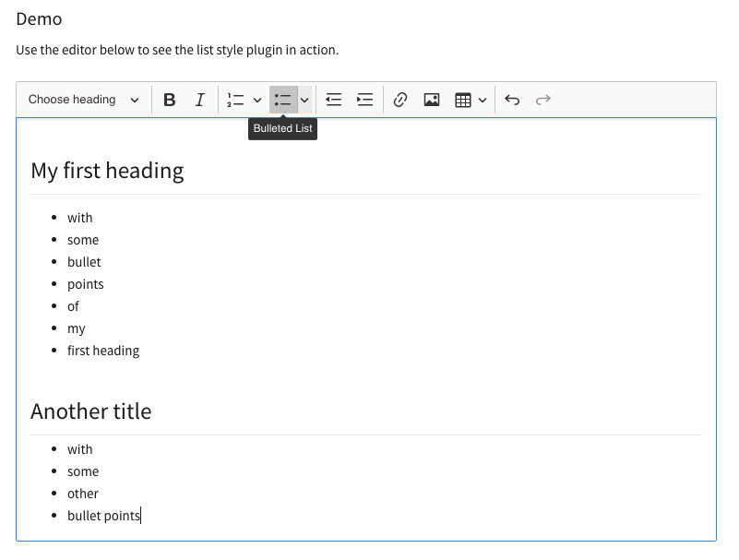Insert an image with the image icon
739x560 pixels.
point(431,100)
